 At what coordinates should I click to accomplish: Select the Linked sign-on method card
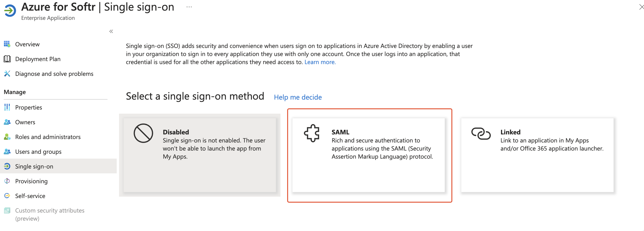[x=537, y=155]
